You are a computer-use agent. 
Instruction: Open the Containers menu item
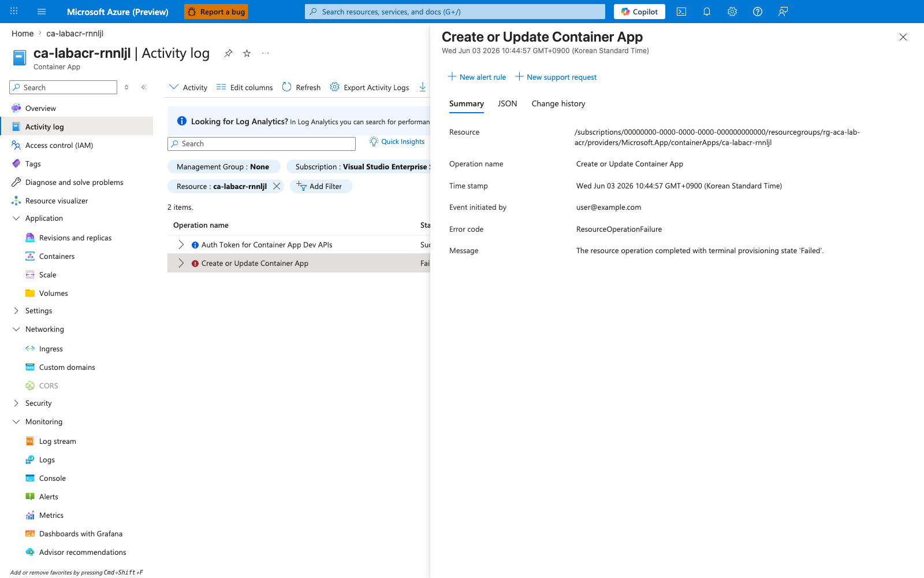[57, 256]
